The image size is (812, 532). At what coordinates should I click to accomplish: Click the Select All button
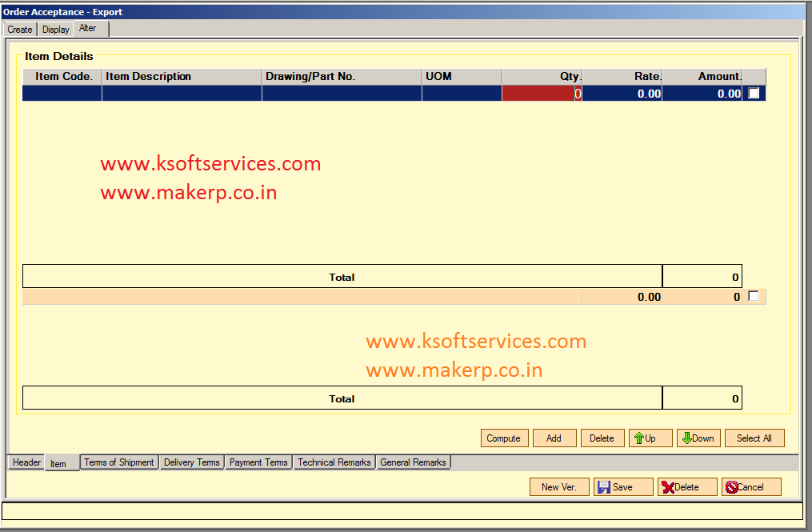[754, 438]
